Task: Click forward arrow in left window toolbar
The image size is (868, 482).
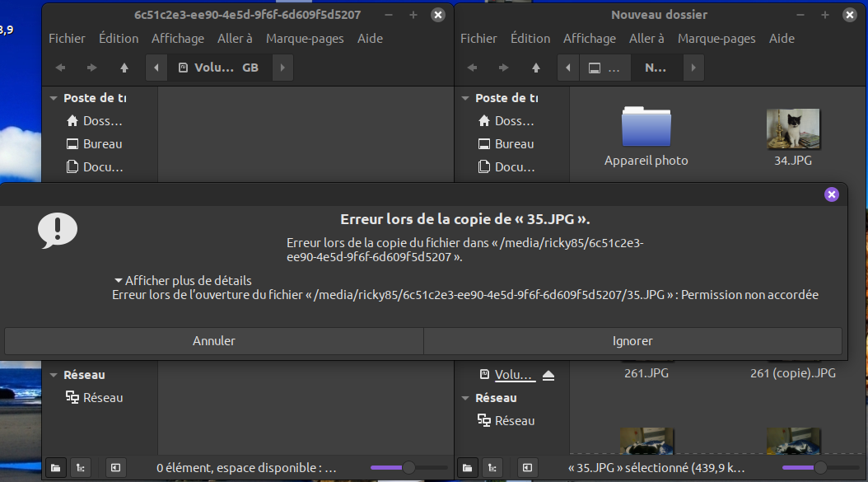Action: 92,68
